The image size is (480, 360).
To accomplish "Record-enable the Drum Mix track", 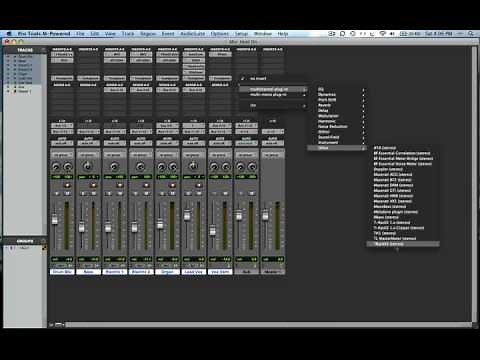I will [68, 185].
